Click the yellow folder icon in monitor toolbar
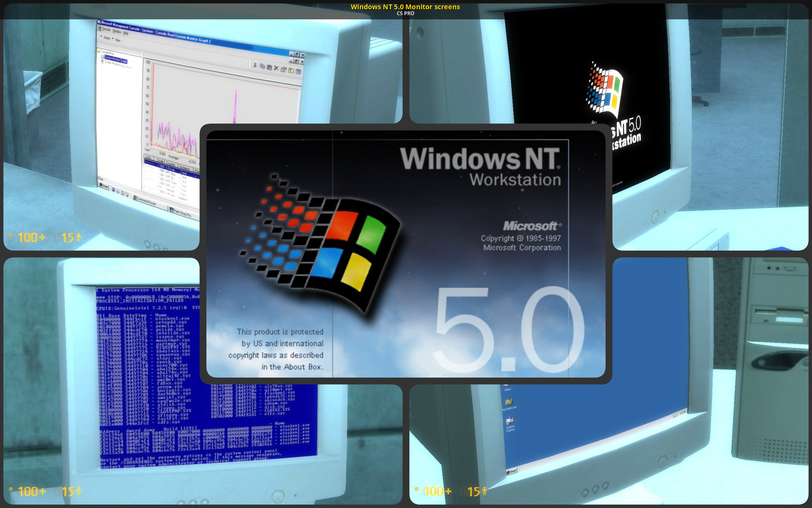The width and height of the screenshot is (812, 508). (291, 70)
